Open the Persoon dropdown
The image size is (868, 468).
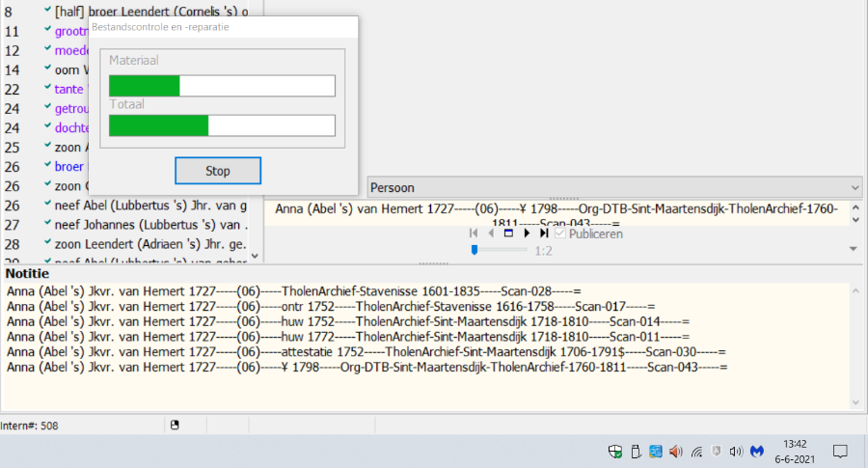click(x=613, y=187)
